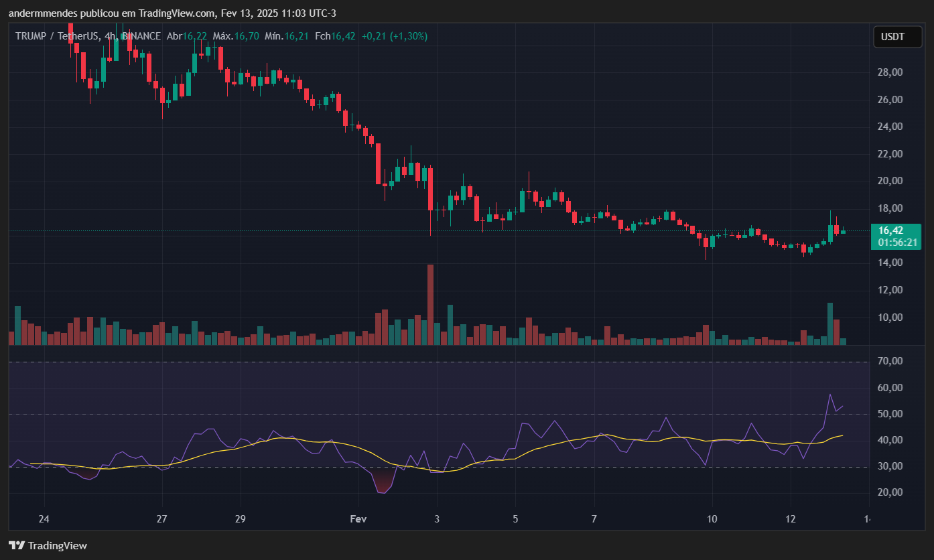Click the USDT currency button

click(897, 37)
